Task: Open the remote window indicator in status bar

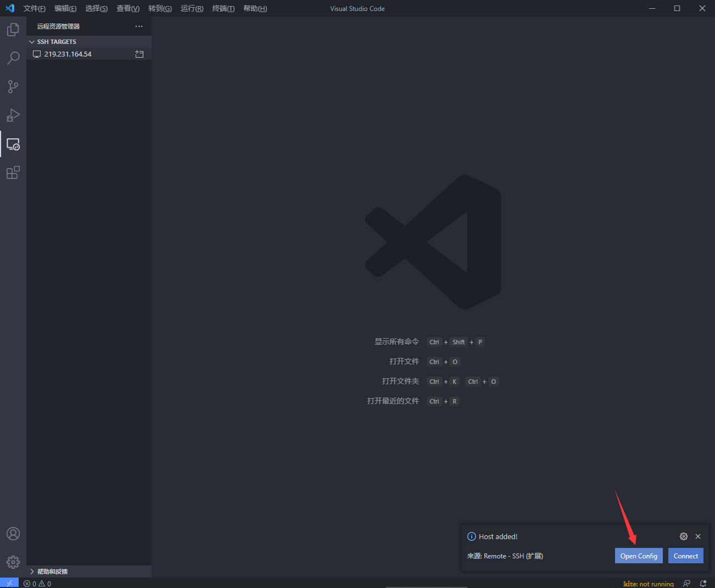Action: (9, 583)
